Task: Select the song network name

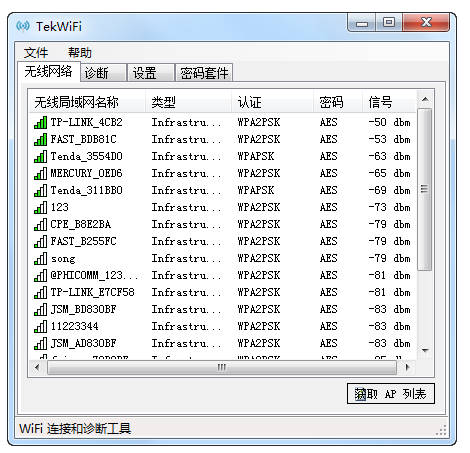Action: [63, 259]
